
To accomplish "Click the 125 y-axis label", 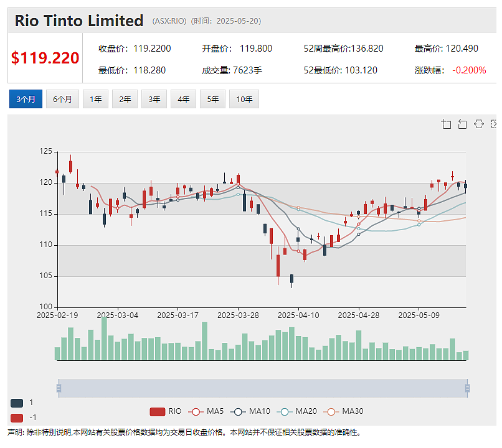I will (x=46, y=151).
